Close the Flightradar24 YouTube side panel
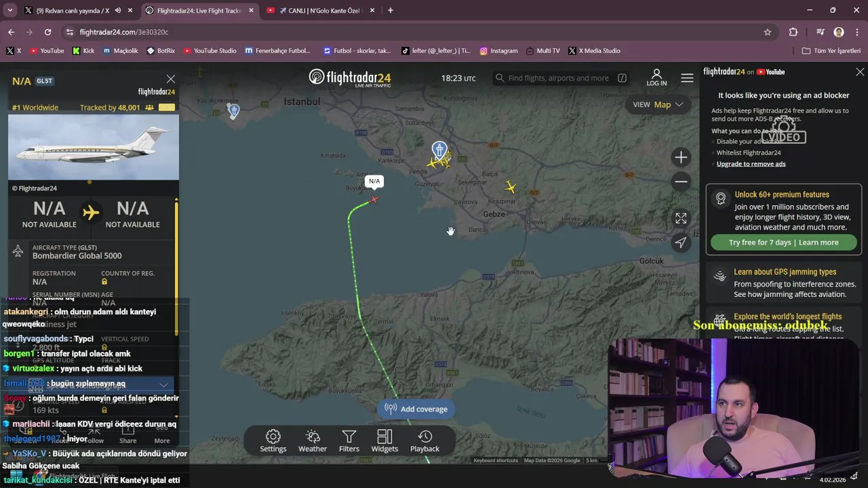 click(860, 72)
